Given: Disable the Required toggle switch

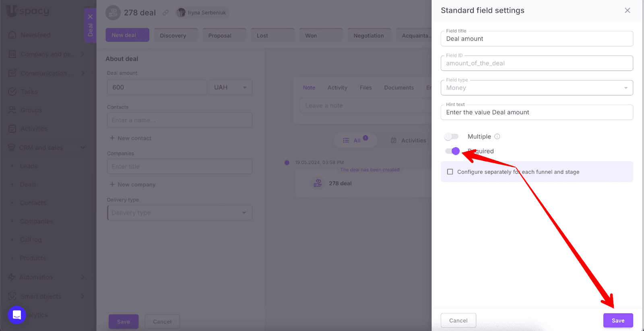Looking at the screenshot, I should click(452, 151).
